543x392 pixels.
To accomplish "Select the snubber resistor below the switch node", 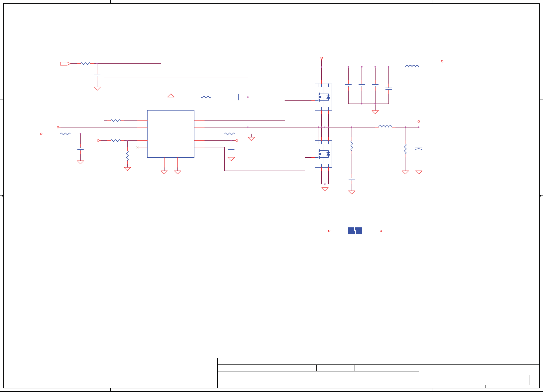I will pyautogui.click(x=352, y=146).
